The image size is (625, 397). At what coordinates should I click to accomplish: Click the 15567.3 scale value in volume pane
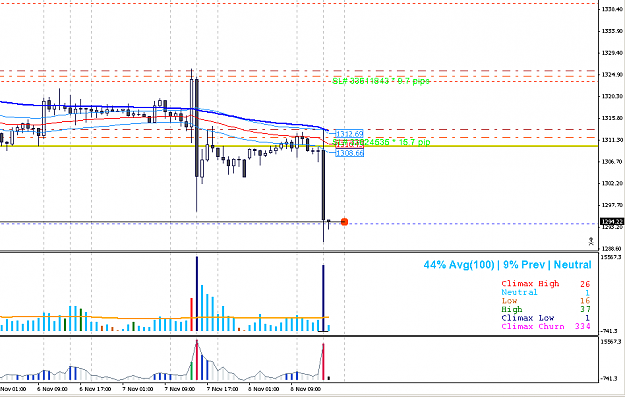click(x=612, y=258)
